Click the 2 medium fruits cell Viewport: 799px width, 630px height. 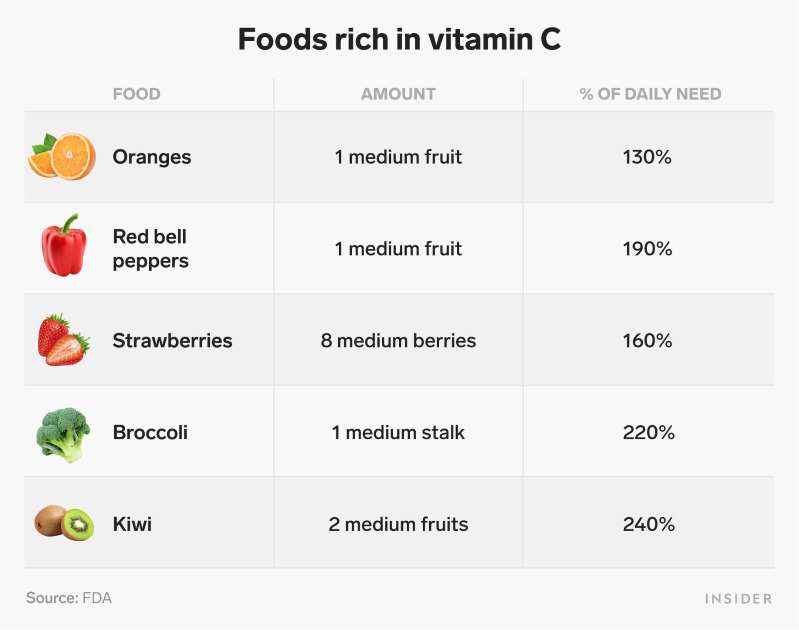tap(398, 524)
